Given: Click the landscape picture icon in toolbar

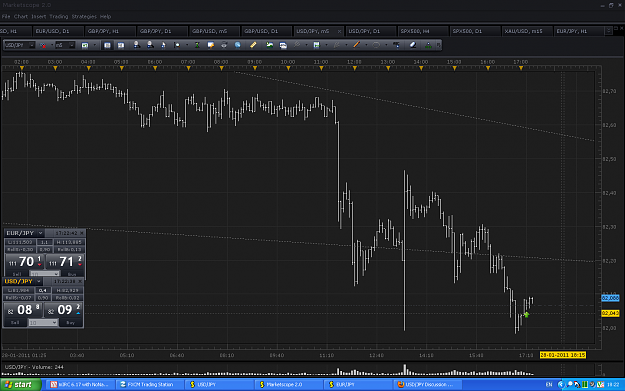Looking at the screenshot, I should coord(270,45).
